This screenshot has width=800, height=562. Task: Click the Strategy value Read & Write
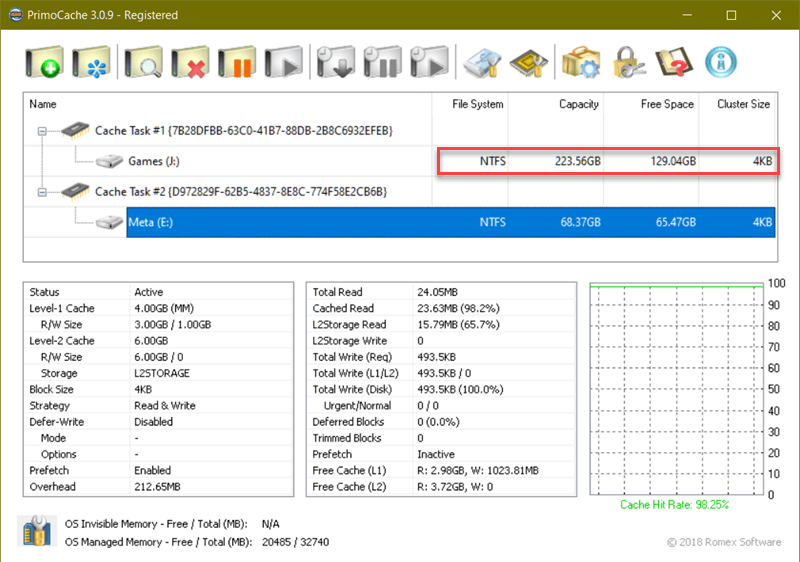click(x=165, y=405)
